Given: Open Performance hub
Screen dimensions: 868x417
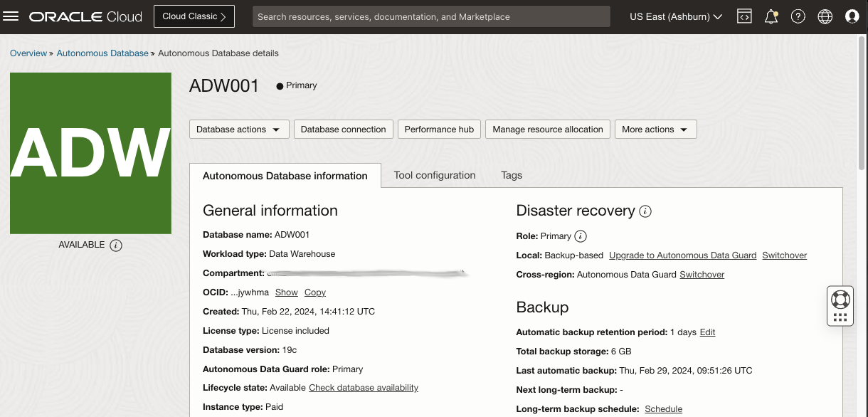Looking at the screenshot, I should point(439,130).
